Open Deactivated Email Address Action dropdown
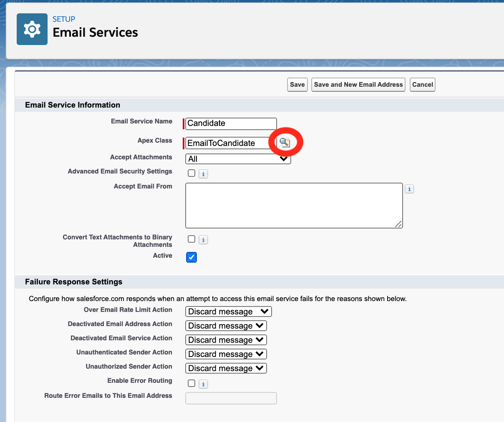 tap(226, 326)
